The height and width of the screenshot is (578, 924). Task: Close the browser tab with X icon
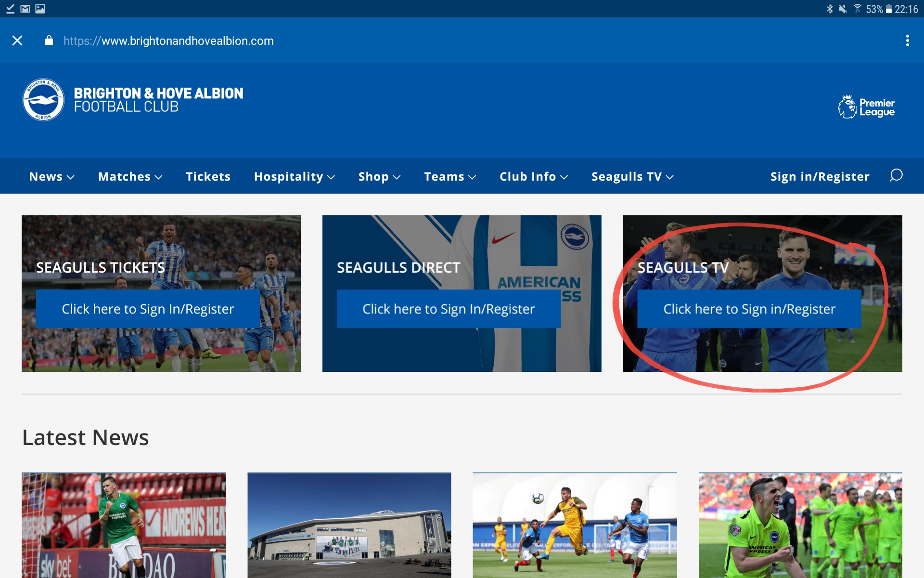click(x=17, y=40)
